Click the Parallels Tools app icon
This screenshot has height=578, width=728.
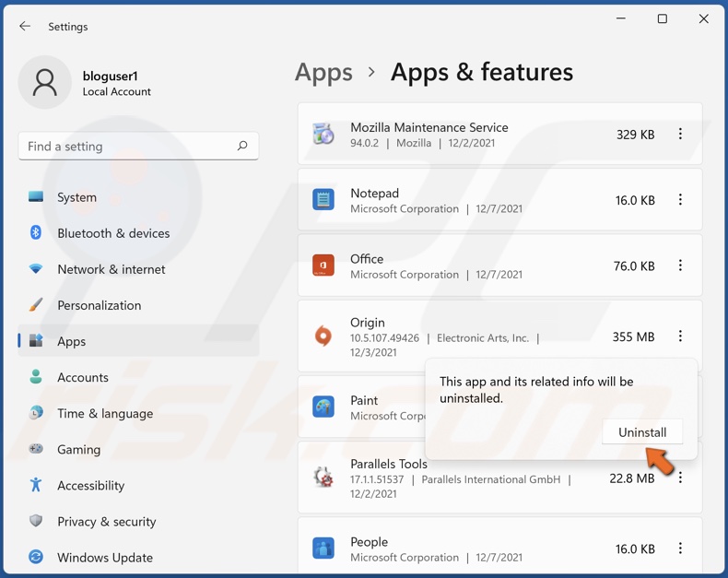[323, 478]
